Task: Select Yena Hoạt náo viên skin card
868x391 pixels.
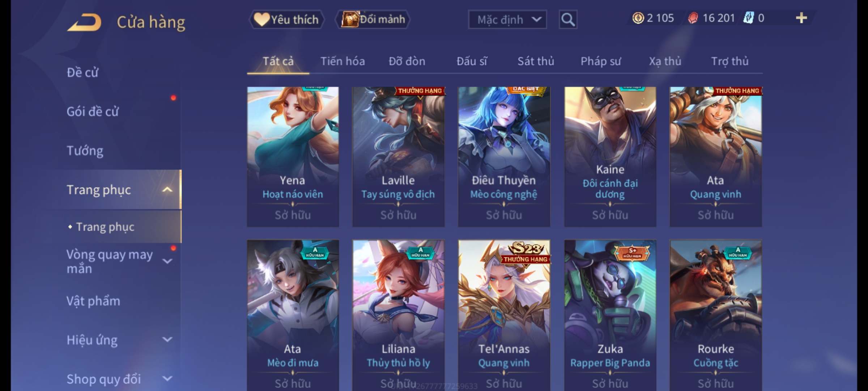Action: tap(293, 157)
